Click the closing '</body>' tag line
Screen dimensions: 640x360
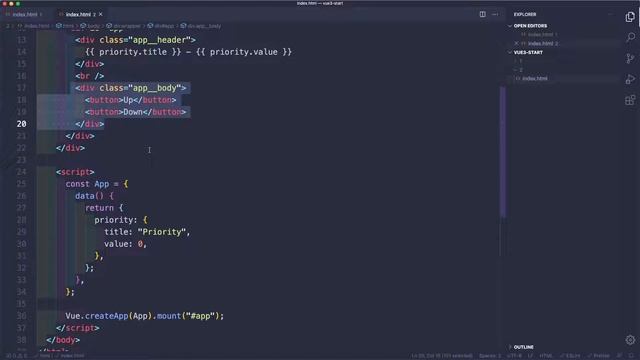click(x=63, y=340)
